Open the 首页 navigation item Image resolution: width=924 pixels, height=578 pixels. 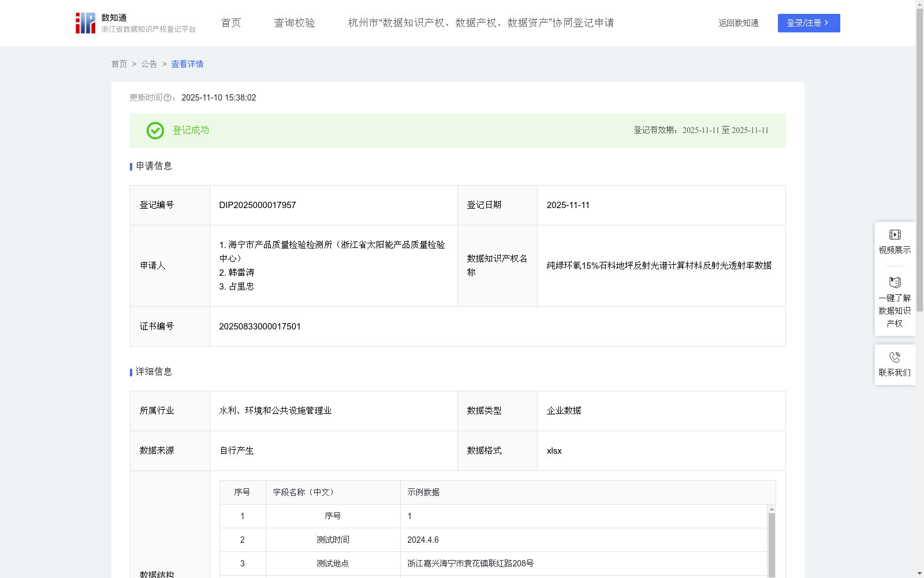pyautogui.click(x=231, y=23)
